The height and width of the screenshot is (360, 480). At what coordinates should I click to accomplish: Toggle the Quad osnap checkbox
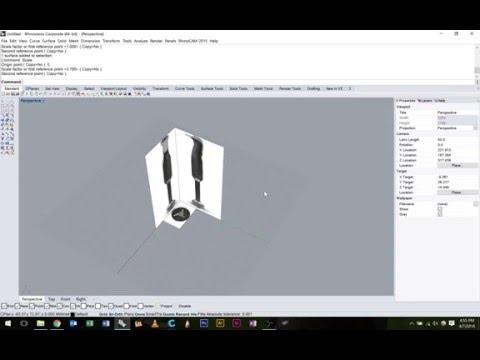click(x=111, y=306)
